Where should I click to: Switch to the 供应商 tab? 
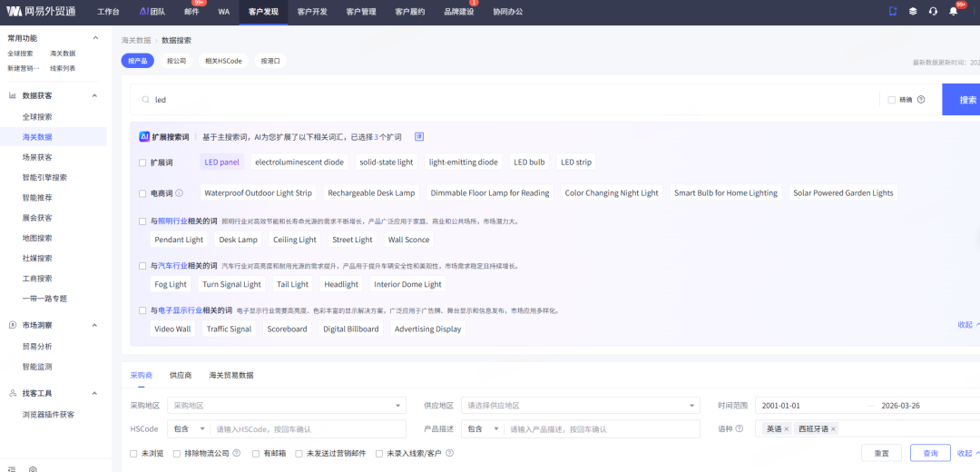(x=181, y=375)
